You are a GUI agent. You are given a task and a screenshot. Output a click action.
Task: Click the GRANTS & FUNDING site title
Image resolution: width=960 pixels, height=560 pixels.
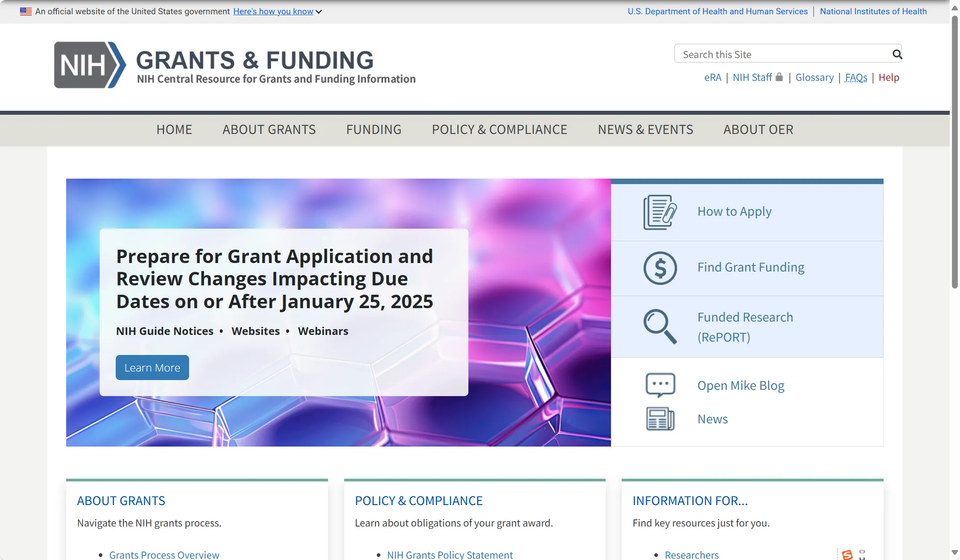254,60
